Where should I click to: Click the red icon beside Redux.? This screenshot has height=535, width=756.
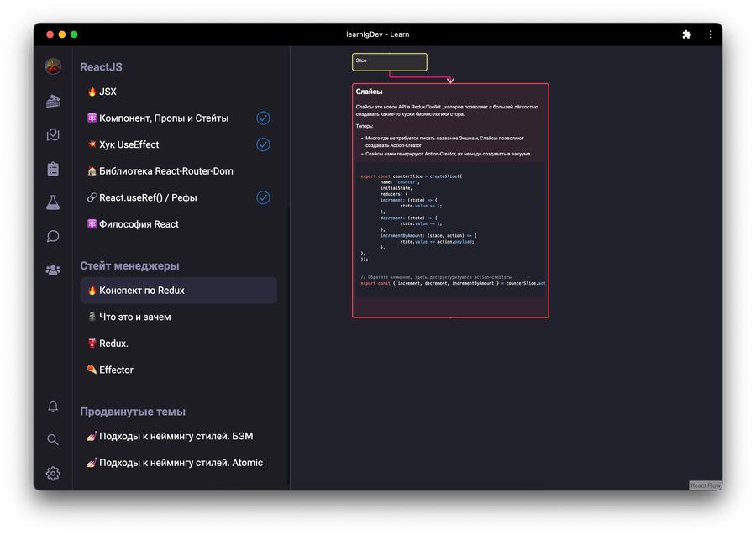[x=92, y=344]
